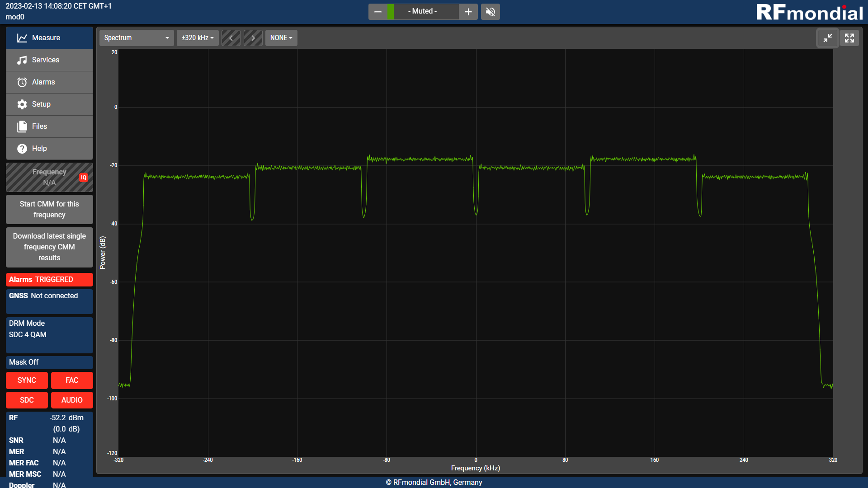
Task: Download latest single frequency CMM results
Action: pos(49,247)
